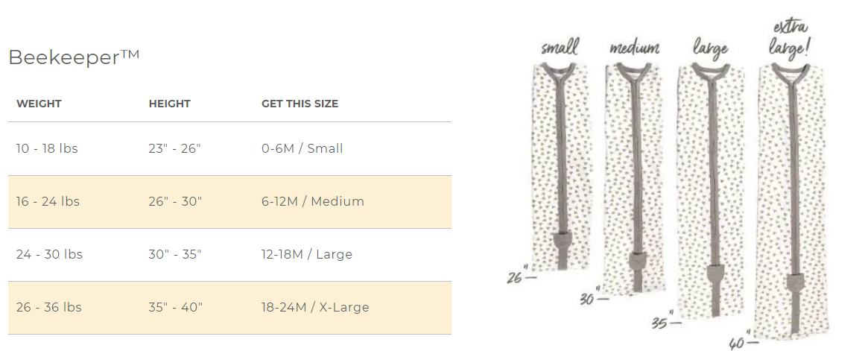Image resolution: width=868 pixels, height=351 pixels.
Task: Click the 16 - 24 lbs weight cell
Action: [48, 201]
